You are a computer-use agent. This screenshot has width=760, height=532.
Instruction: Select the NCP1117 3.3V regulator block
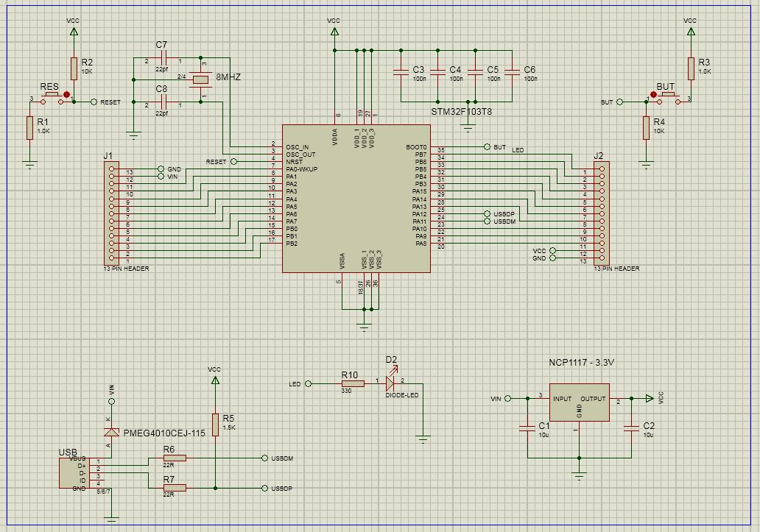580,402
